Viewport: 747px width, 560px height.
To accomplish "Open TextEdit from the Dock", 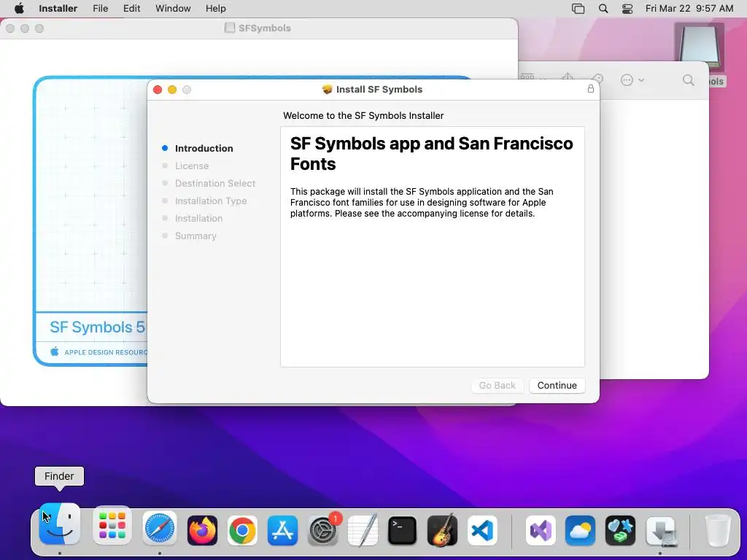I will pos(363,530).
